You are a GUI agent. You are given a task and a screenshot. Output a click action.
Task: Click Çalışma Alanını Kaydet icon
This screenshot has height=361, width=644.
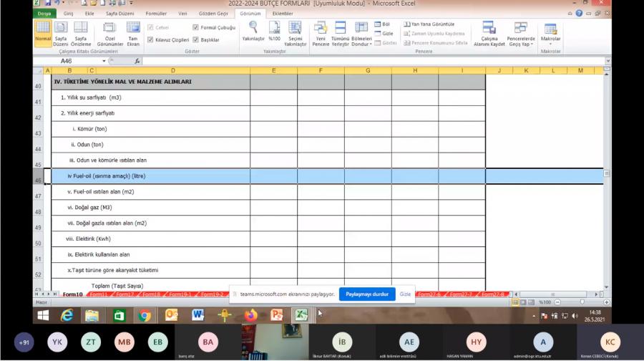(x=489, y=33)
